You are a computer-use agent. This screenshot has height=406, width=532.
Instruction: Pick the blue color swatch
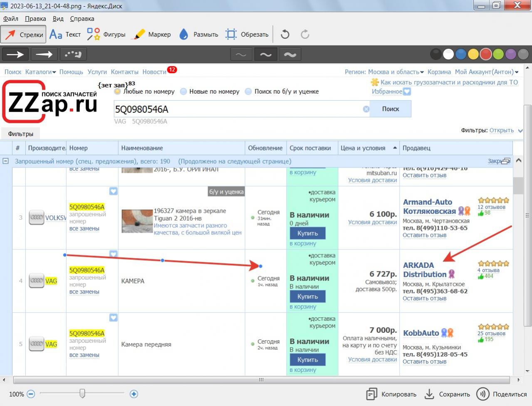pyautogui.click(x=460, y=54)
